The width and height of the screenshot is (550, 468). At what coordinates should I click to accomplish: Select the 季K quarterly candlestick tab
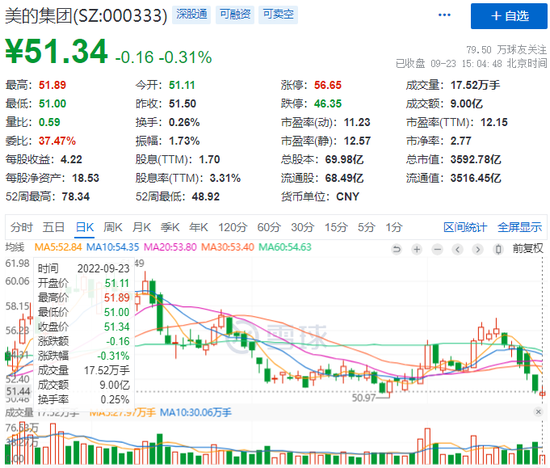(170, 227)
